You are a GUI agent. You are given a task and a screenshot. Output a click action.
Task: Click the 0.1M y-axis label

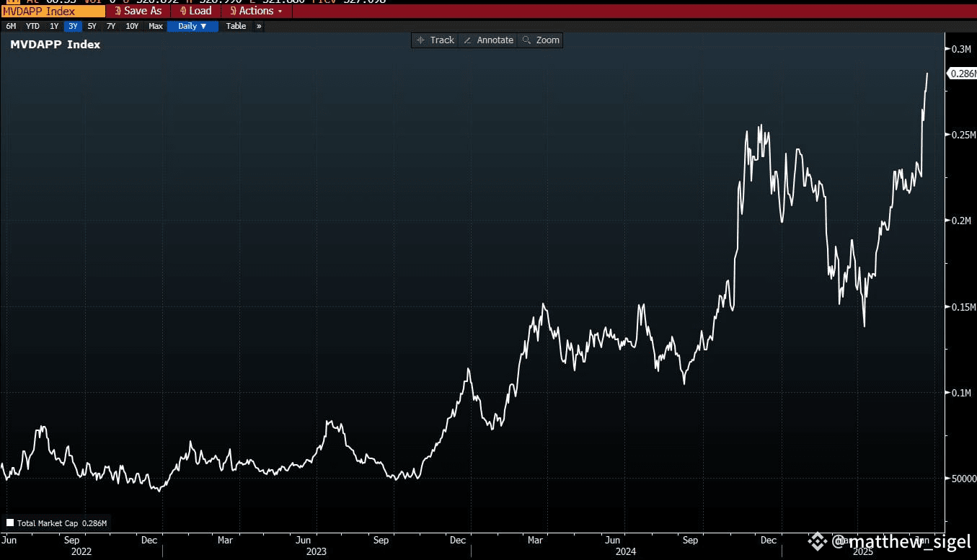tap(962, 393)
